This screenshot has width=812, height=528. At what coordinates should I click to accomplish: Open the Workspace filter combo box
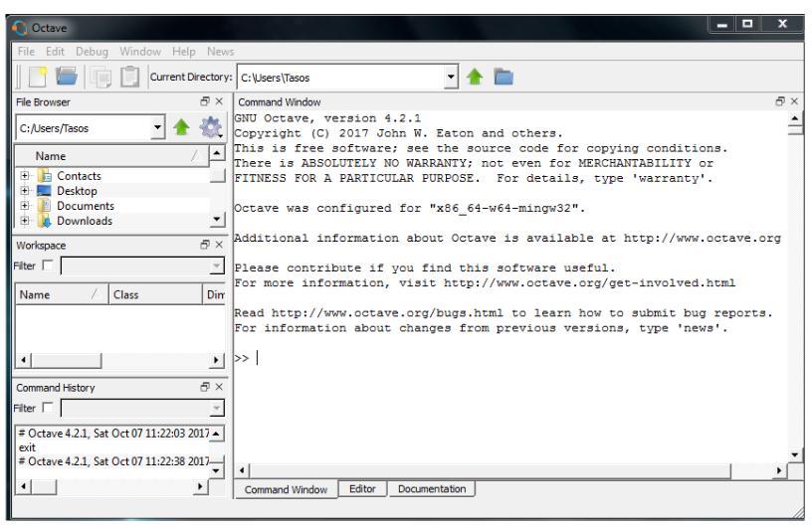(x=143, y=266)
